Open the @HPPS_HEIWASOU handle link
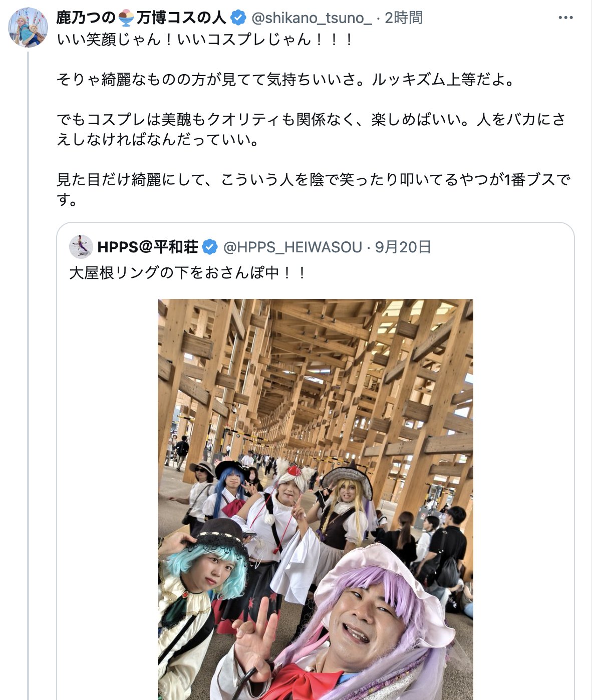594x700 pixels. pyautogui.click(x=292, y=247)
